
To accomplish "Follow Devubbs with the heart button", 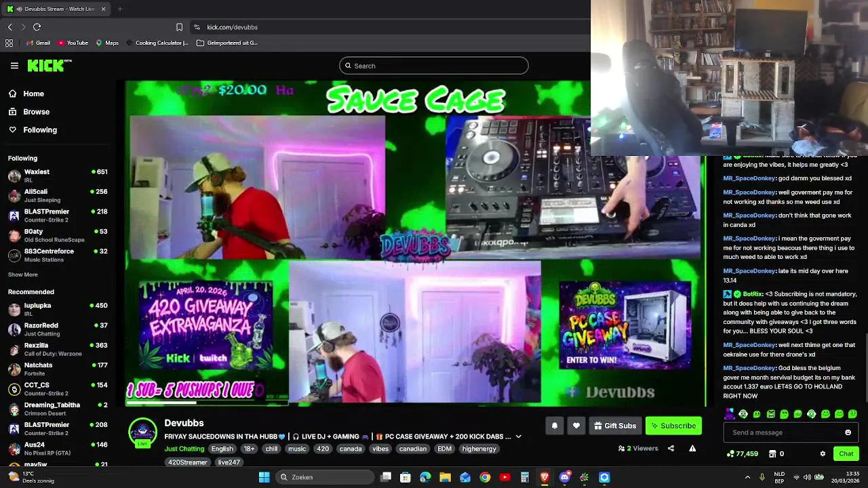I will pyautogui.click(x=576, y=426).
